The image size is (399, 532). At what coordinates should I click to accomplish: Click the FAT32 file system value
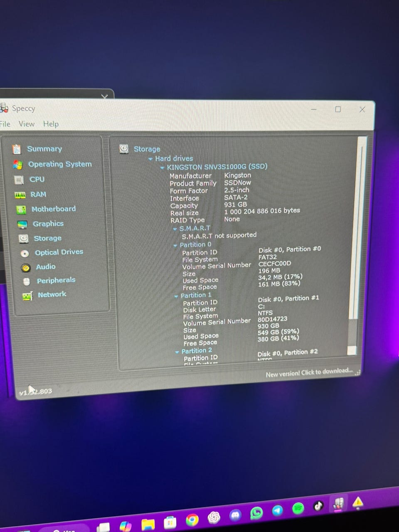pyautogui.click(x=267, y=257)
